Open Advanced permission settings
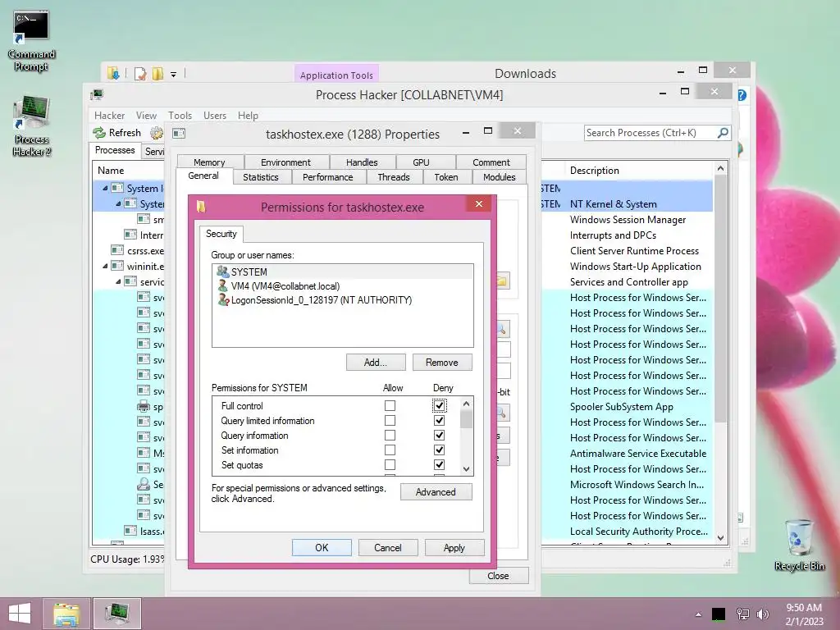Screen dimensions: 840x630 click(436, 492)
